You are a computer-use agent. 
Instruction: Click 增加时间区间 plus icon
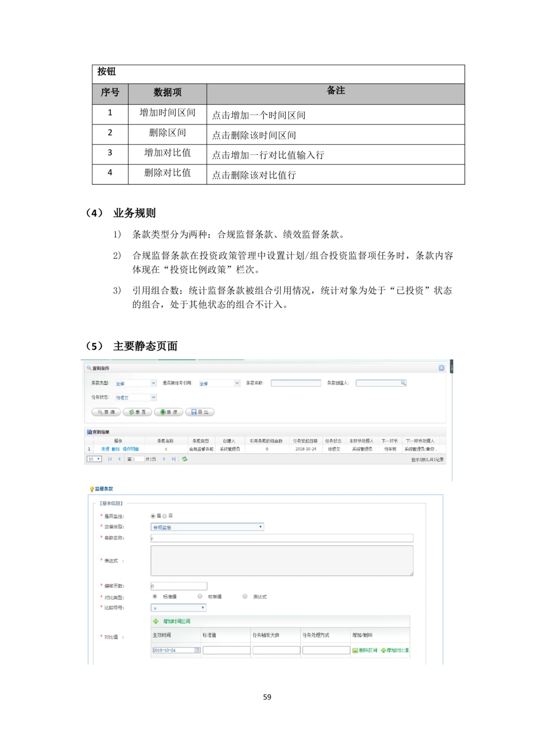[x=156, y=621]
